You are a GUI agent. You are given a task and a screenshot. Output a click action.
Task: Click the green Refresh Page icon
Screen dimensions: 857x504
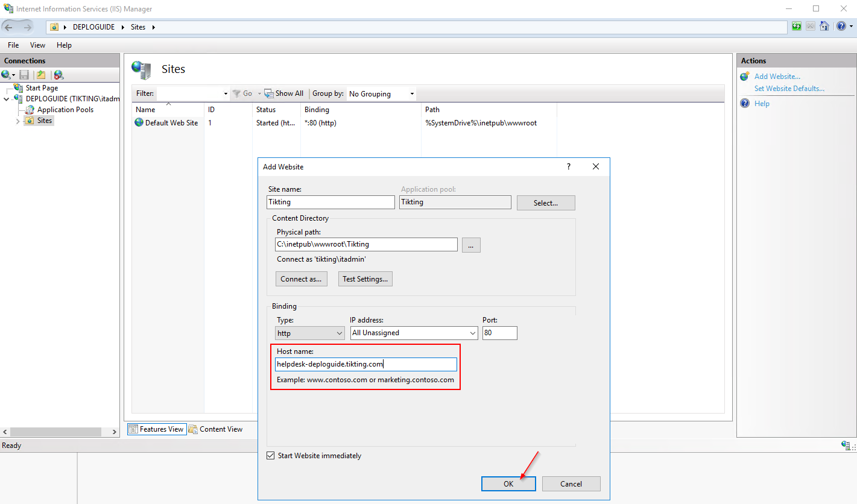pos(797,27)
